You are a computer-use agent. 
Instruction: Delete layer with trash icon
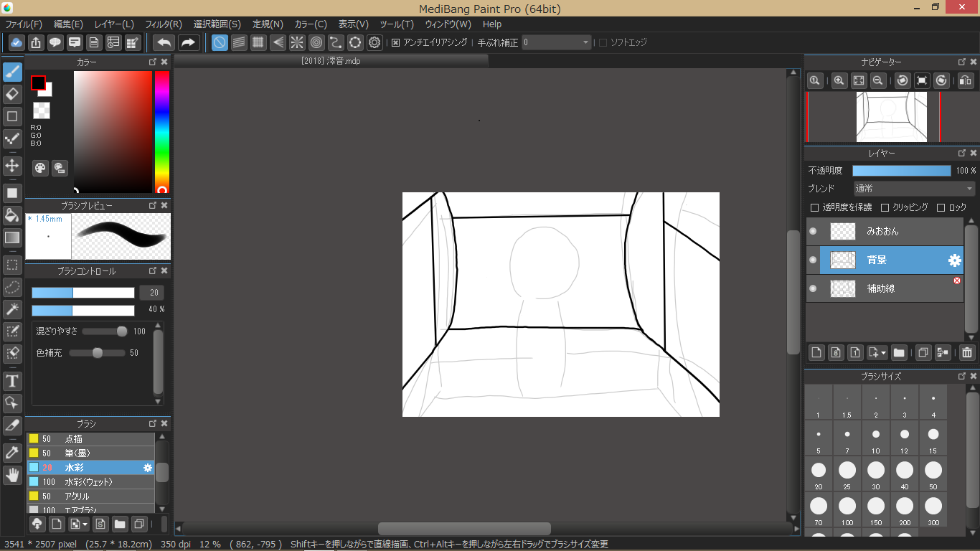966,352
